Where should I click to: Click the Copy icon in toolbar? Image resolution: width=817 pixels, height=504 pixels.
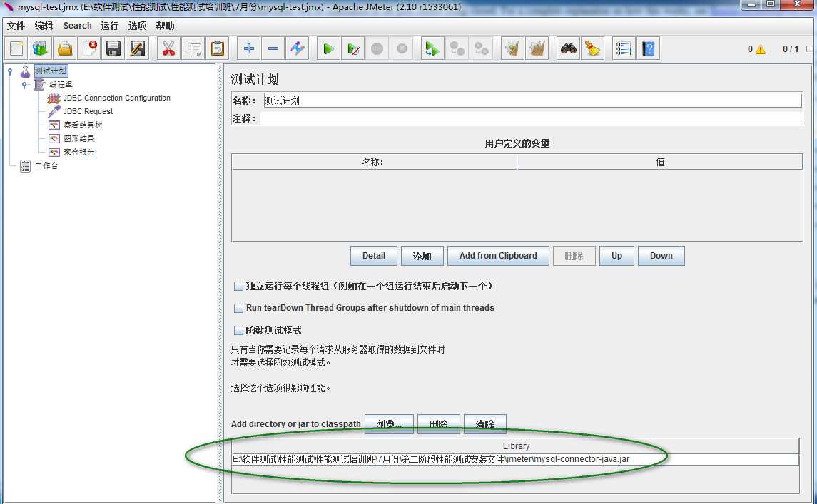[x=193, y=49]
